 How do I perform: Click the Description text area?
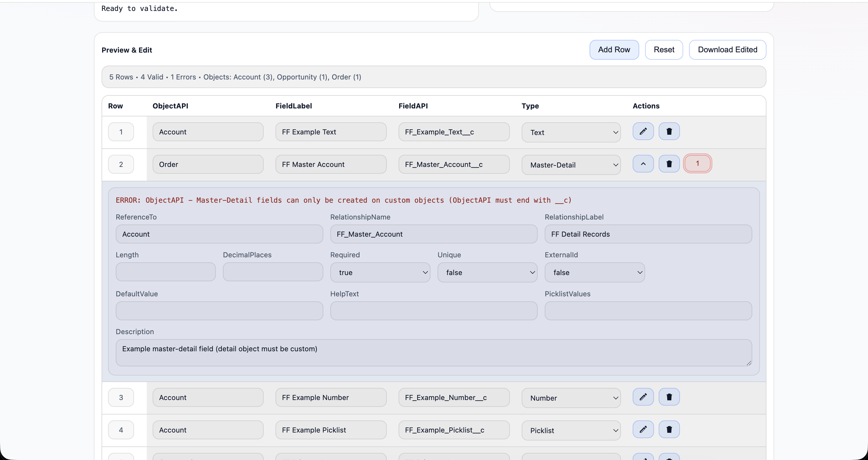coord(434,353)
